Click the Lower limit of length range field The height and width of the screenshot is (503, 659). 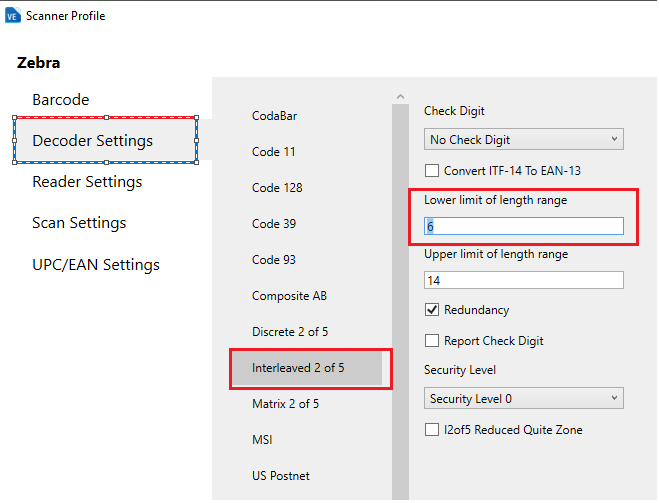(x=523, y=227)
